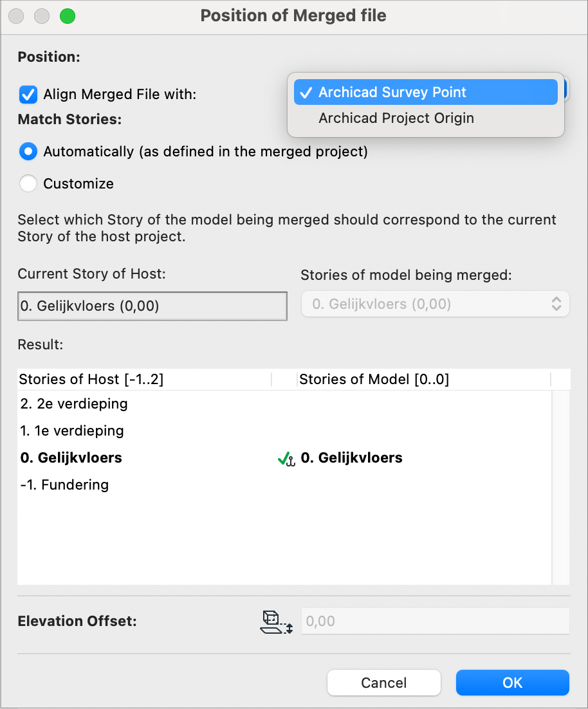Confirm with the OK button
Image resolution: width=588 pixels, height=709 pixels.
tap(512, 683)
